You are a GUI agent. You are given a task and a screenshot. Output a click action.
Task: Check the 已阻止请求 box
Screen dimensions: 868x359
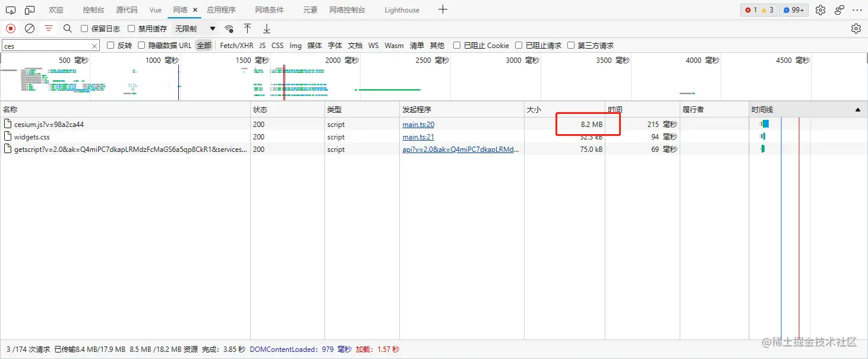pyautogui.click(x=519, y=45)
